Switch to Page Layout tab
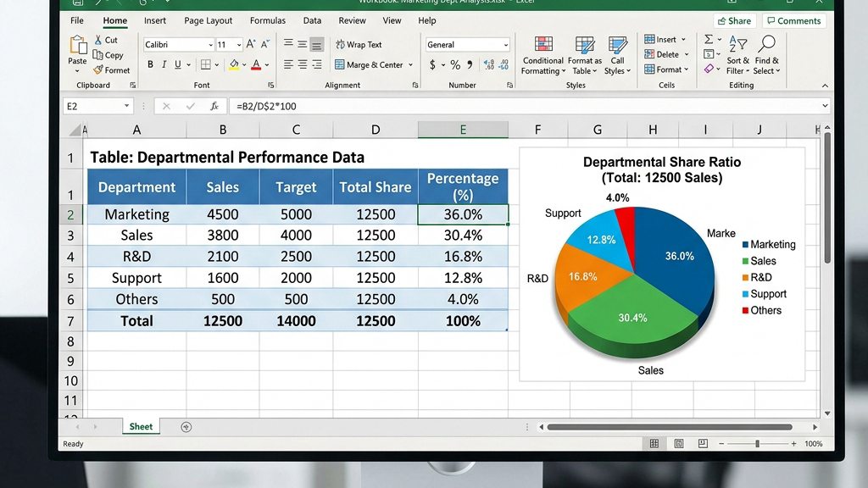 pyautogui.click(x=209, y=20)
